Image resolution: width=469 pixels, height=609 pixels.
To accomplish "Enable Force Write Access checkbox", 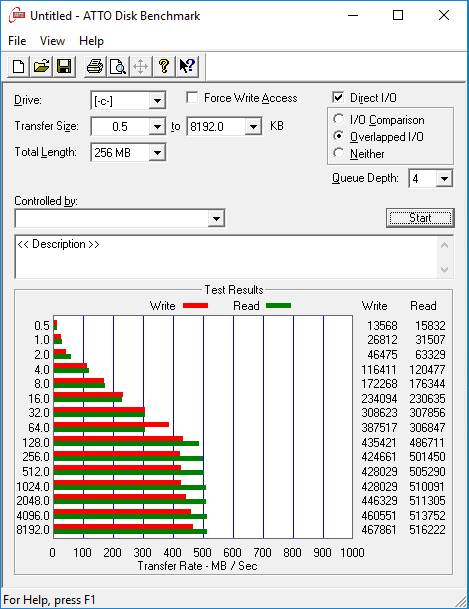I will pos(192,97).
